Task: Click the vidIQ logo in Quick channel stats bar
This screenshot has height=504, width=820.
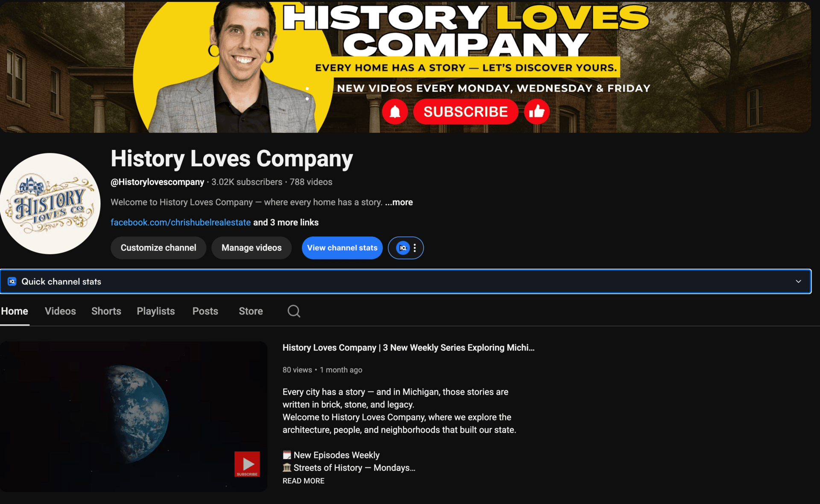Action: 12,281
